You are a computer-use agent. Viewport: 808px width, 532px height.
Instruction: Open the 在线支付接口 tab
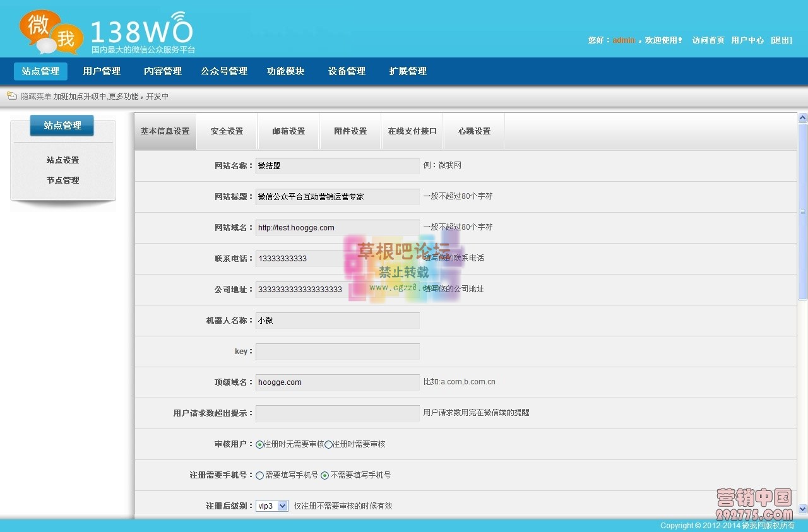[x=412, y=131]
